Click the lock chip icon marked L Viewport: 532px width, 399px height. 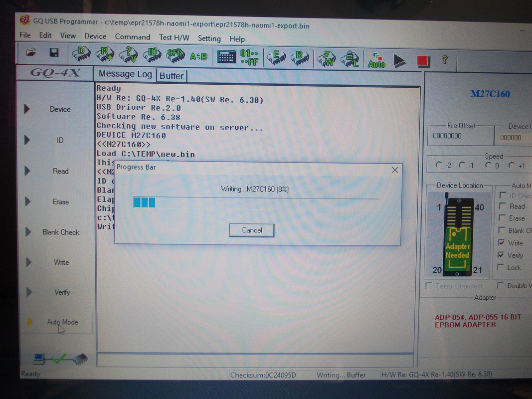click(x=350, y=59)
